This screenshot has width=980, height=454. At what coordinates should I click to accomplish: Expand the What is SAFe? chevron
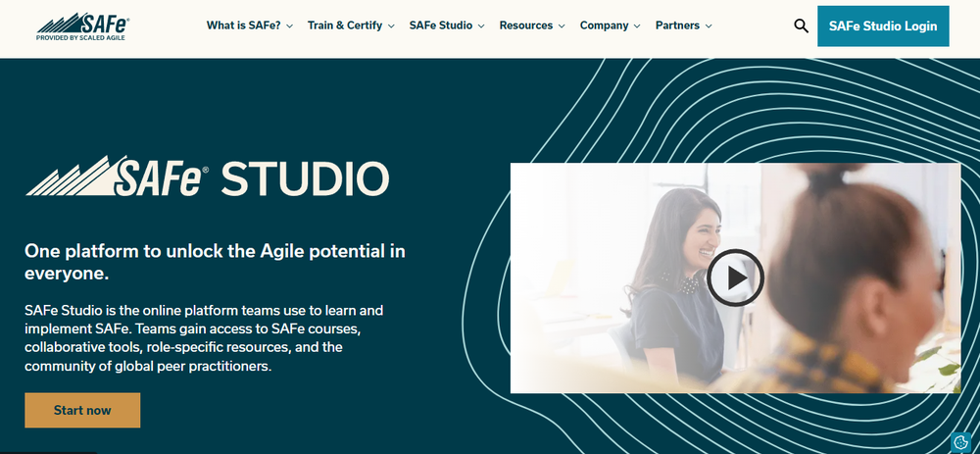[x=289, y=26]
